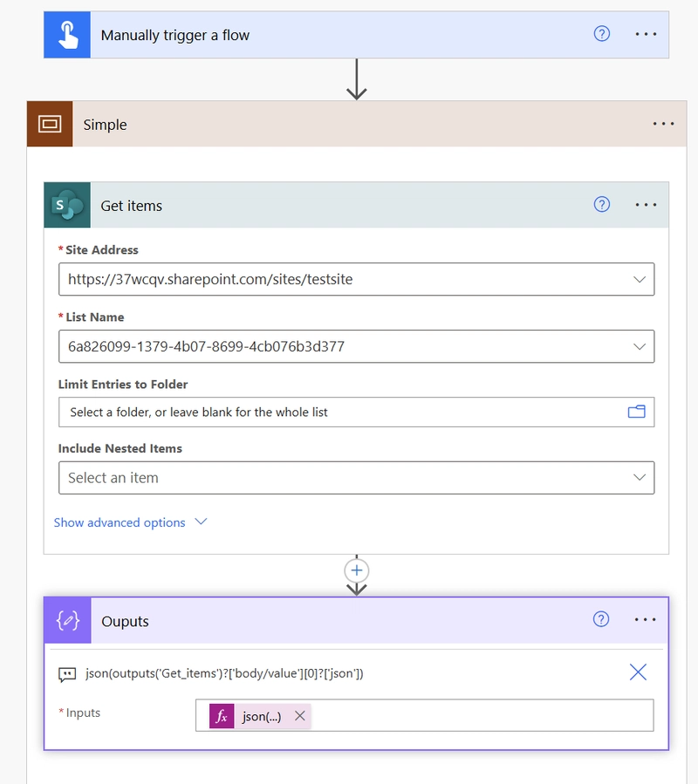Expand the Include Nested Items dropdown
Screen dimensions: 698x784
tap(639, 478)
